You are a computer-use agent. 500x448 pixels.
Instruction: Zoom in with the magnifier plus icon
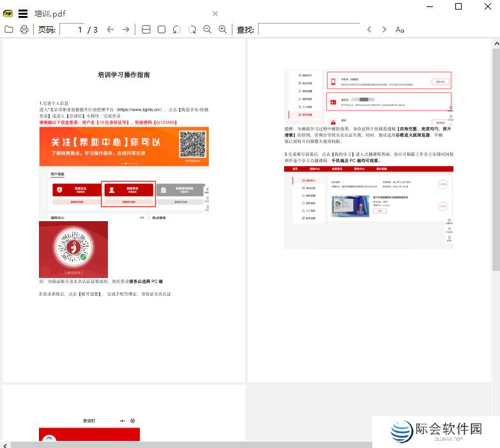(223, 29)
